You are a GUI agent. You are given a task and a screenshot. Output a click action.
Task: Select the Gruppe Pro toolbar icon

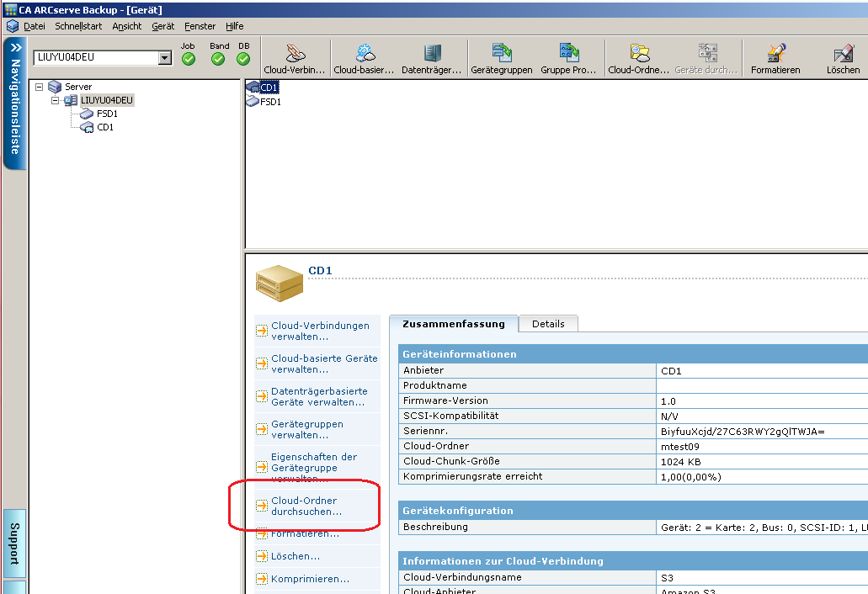(x=568, y=57)
